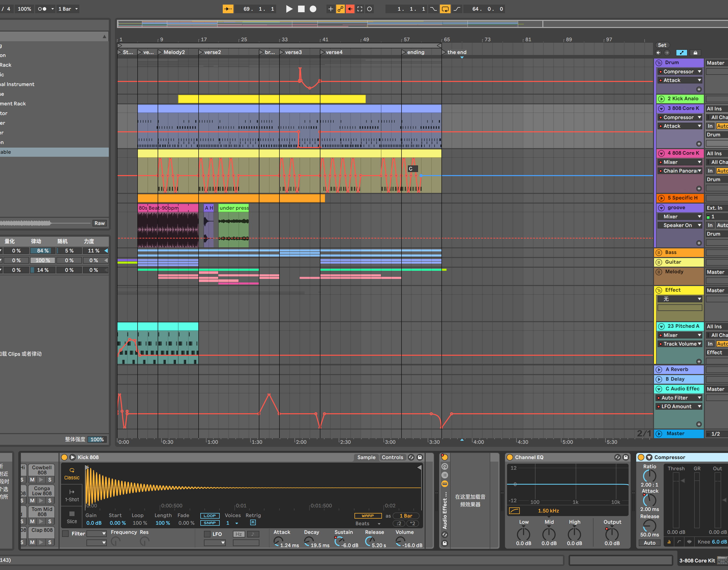The height and width of the screenshot is (570, 728).
Task: Preview the Conga Low 808 pad
Action: pos(41,501)
